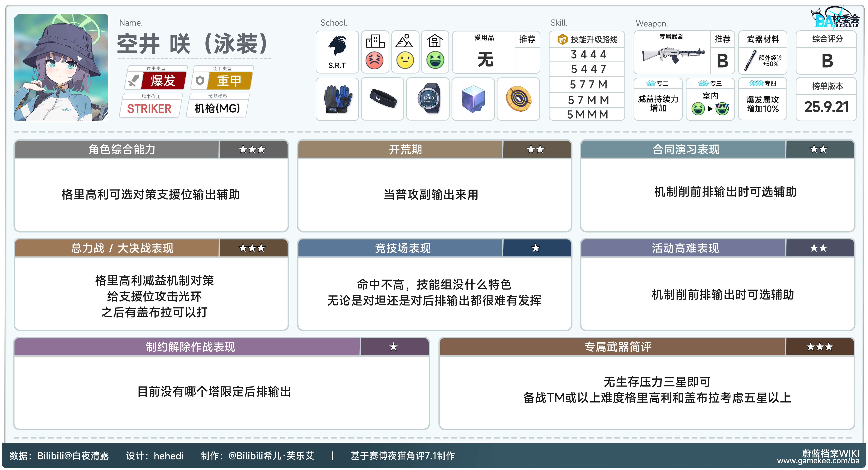Open character portrait of 空井 咲

click(x=61, y=67)
